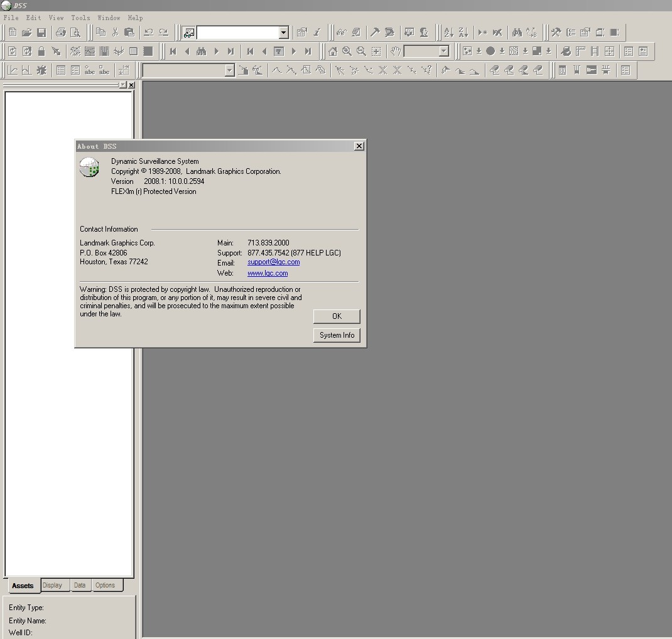Click the bubble map circle icon
This screenshot has height=639, width=672.
point(490,51)
